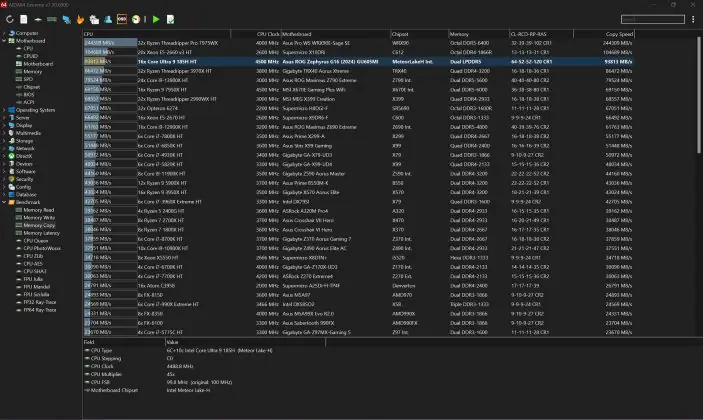The height and width of the screenshot is (420, 703).
Task: Click the blue networked computers toolbar icon
Action: [66, 19]
